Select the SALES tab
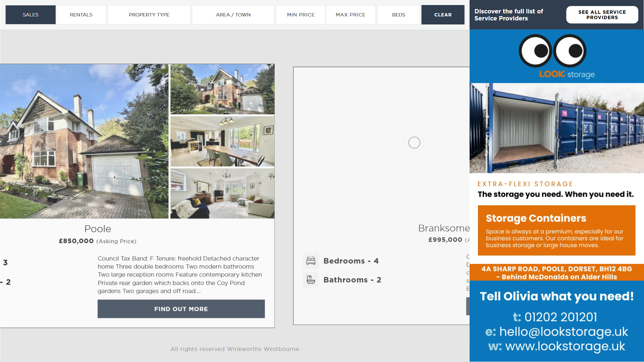 tap(31, 15)
